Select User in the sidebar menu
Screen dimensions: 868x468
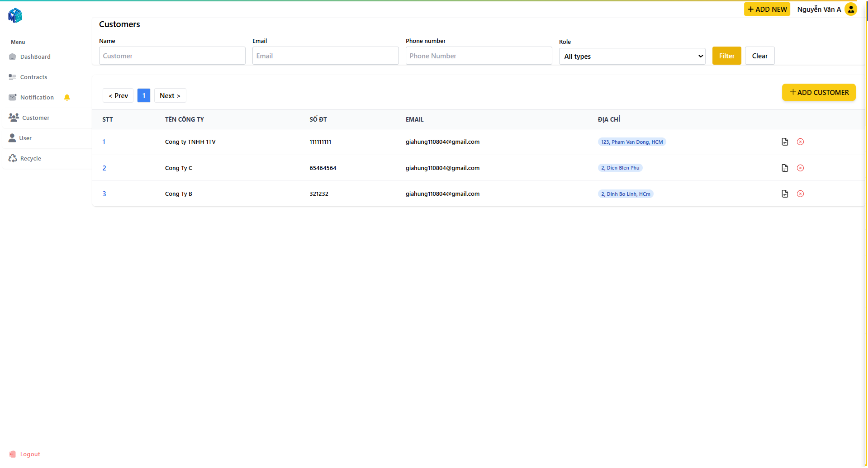[25, 138]
